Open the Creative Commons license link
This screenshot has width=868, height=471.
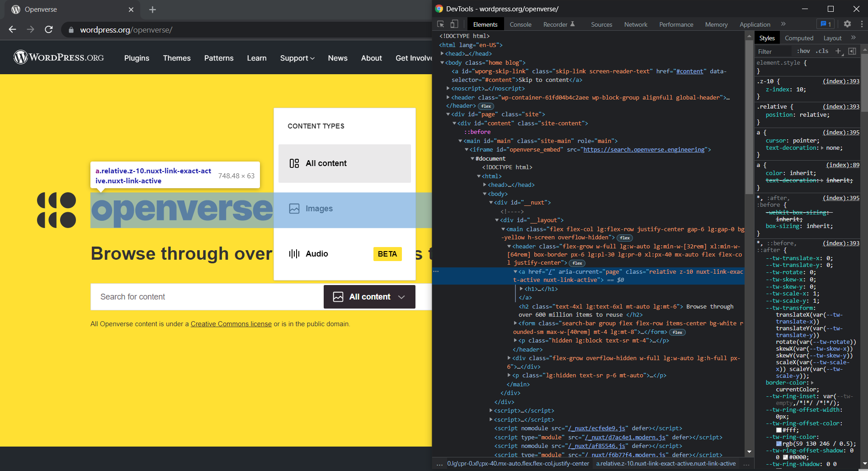(x=231, y=324)
